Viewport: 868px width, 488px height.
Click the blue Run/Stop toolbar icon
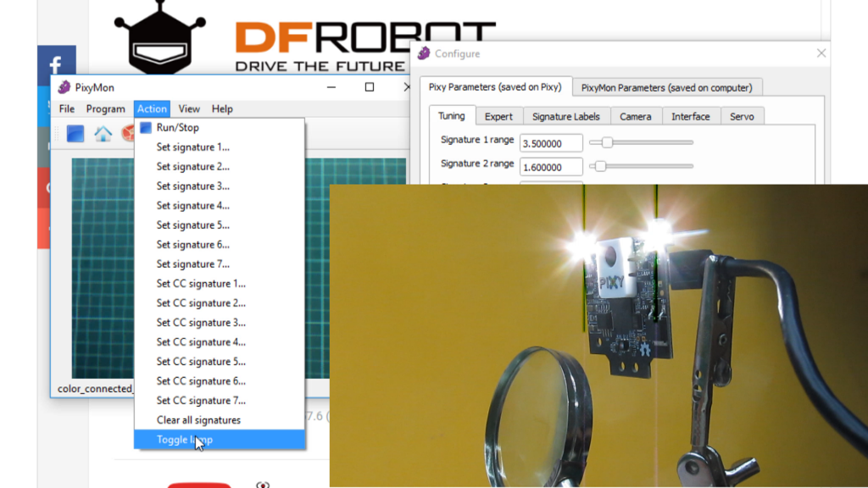(75, 134)
